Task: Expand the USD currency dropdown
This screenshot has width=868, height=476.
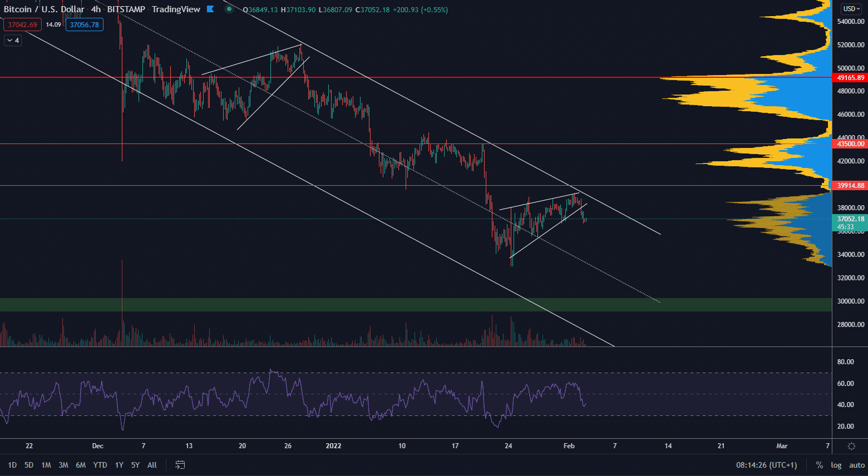Action: click(x=851, y=9)
